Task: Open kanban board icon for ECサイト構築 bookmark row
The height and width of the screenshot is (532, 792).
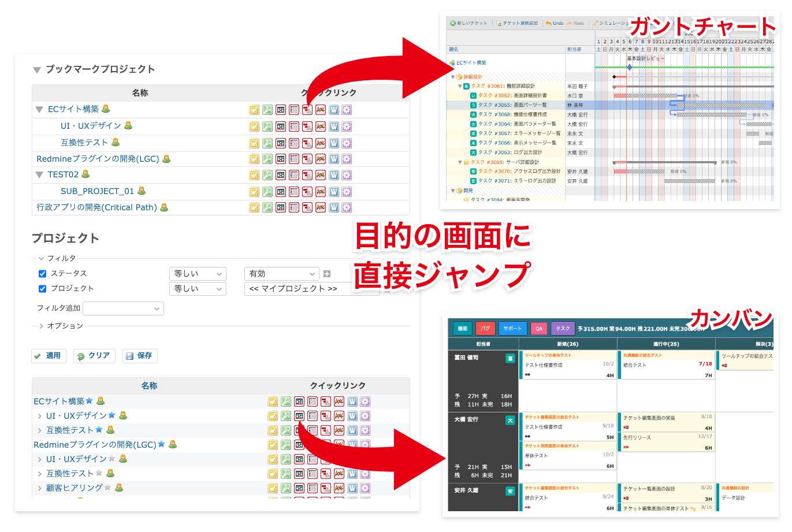Action: [x=281, y=110]
